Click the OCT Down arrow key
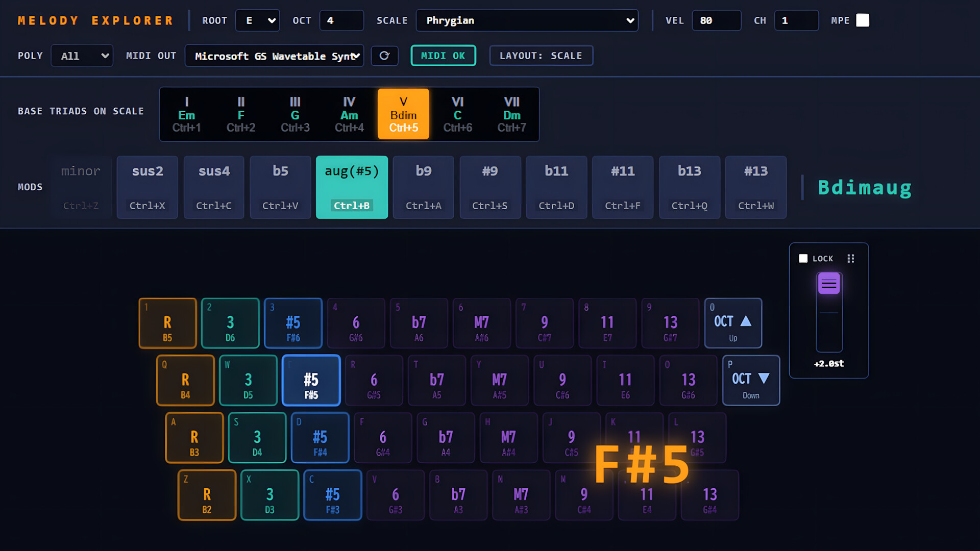Viewport: 980px width, 551px height. point(751,381)
